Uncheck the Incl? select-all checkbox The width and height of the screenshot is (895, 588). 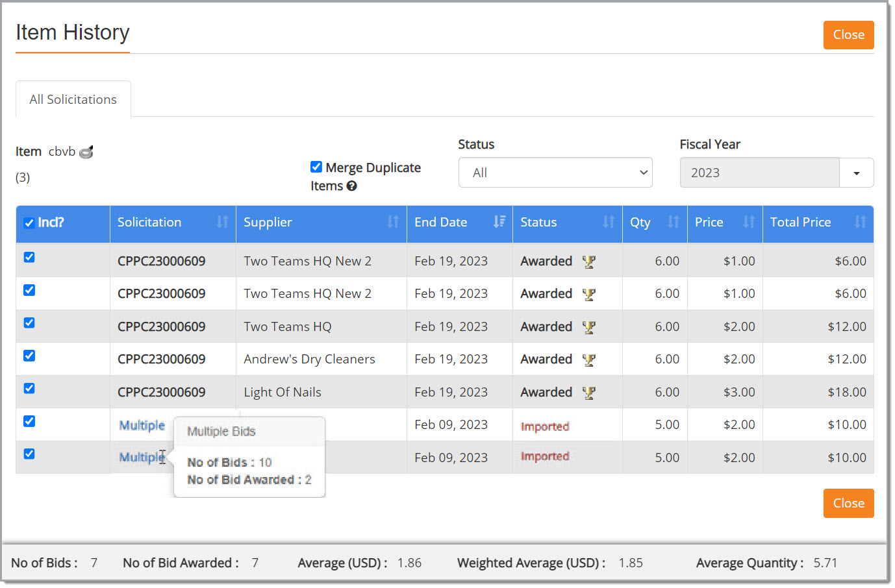point(29,222)
